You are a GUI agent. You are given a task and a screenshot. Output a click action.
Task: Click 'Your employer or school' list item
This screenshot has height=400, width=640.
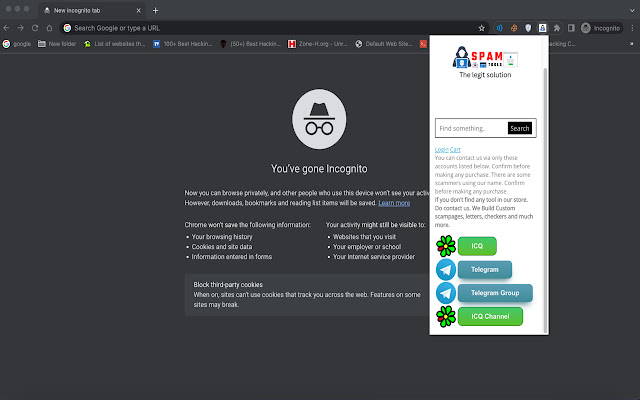367,247
